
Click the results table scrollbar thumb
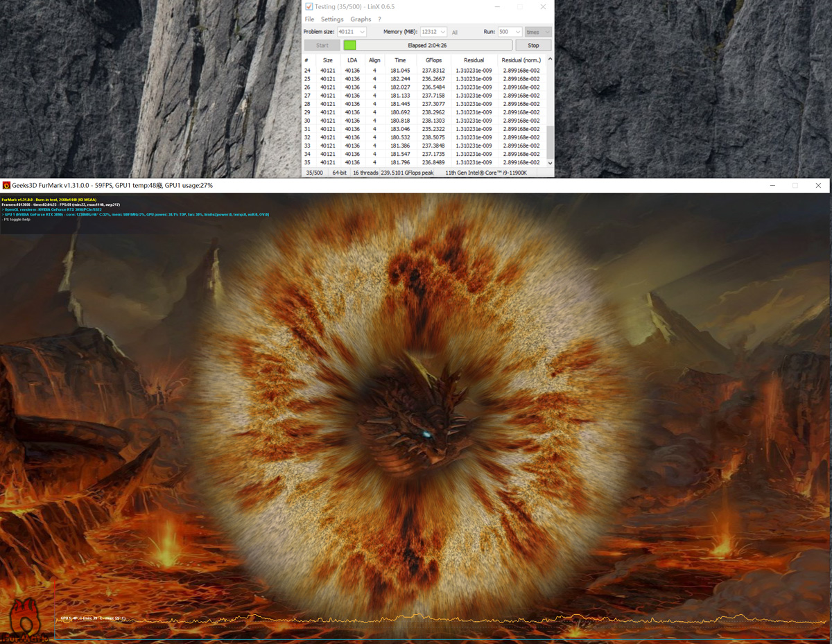[x=551, y=142]
